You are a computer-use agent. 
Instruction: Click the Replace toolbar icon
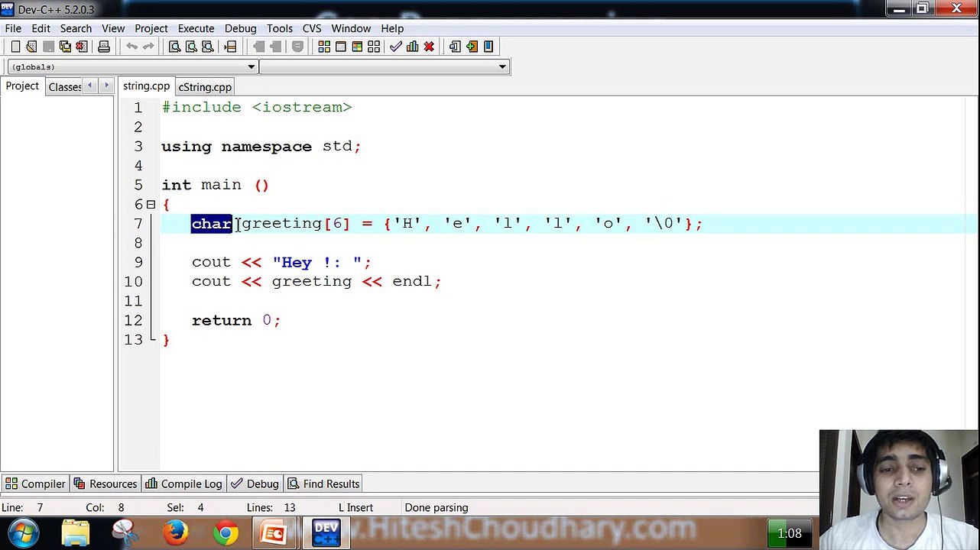191,47
